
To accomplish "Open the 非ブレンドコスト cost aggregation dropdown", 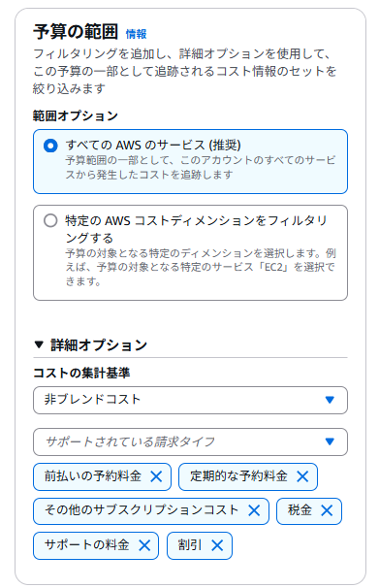I will (190, 400).
